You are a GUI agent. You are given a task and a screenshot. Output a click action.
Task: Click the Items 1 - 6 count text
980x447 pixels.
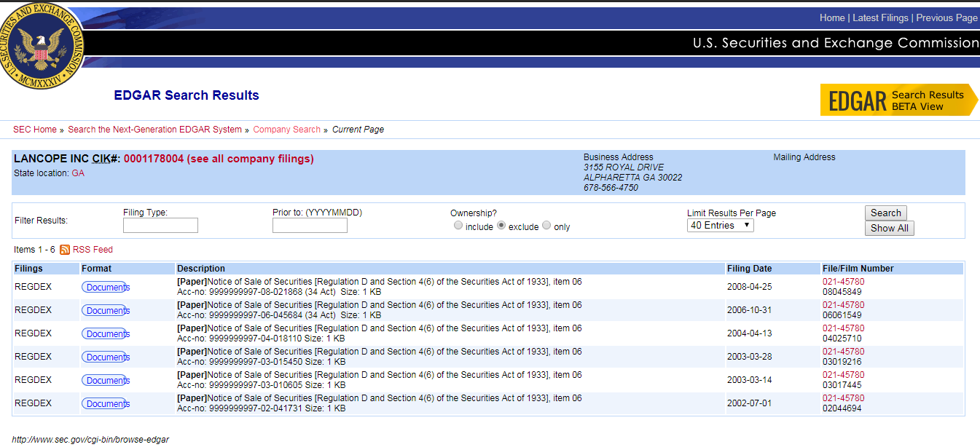34,250
